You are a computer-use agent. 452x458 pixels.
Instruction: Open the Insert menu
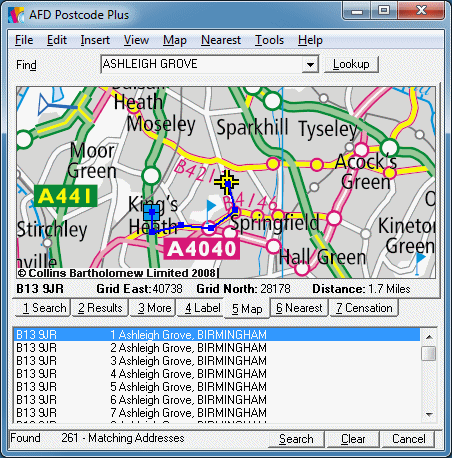click(95, 40)
